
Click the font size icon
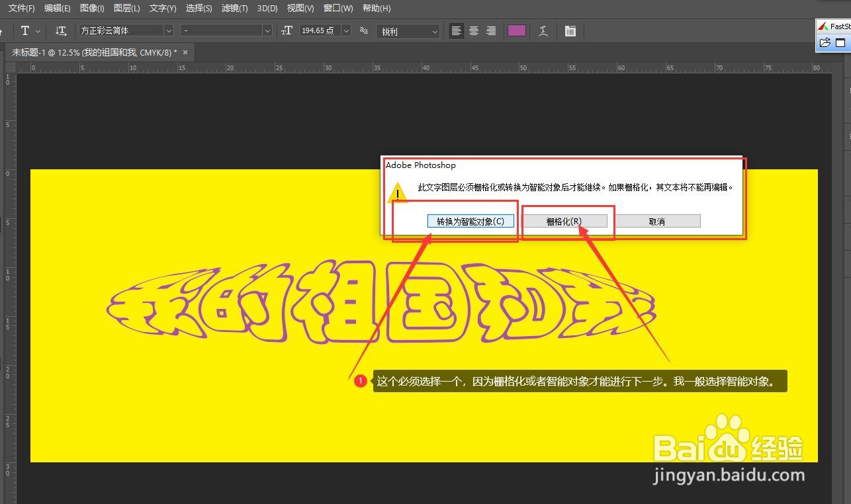coord(287,30)
